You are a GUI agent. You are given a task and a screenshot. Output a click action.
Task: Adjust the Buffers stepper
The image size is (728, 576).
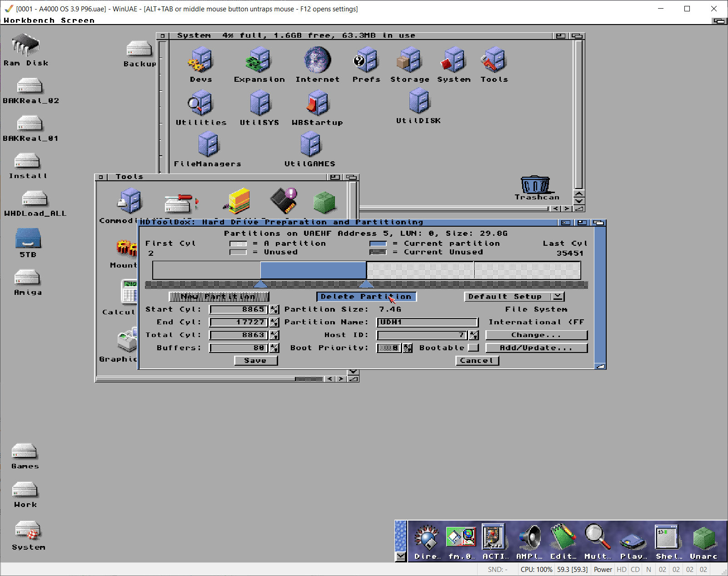click(274, 348)
